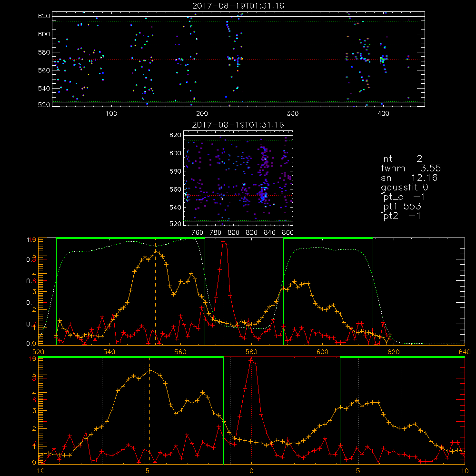Viewport: 476px width, 476px height.
Task: Click x-axis label 640 of the upper profile plot
Action: pos(465,352)
